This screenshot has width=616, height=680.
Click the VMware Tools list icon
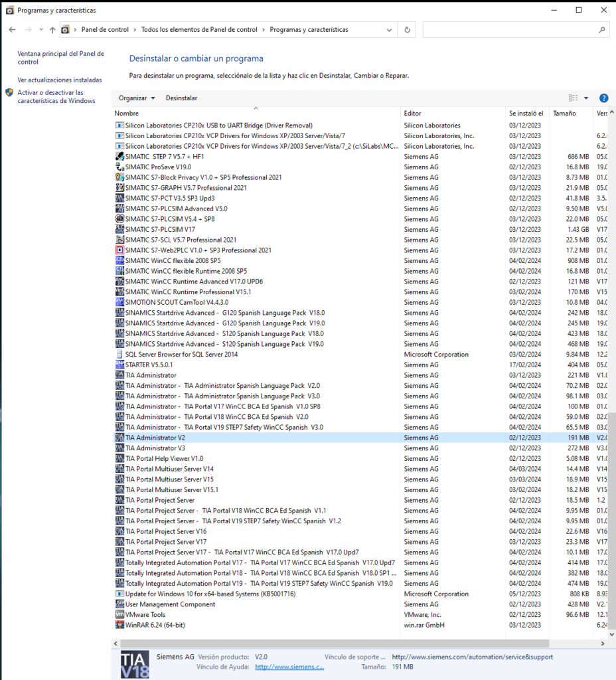(x=119, y=614)
